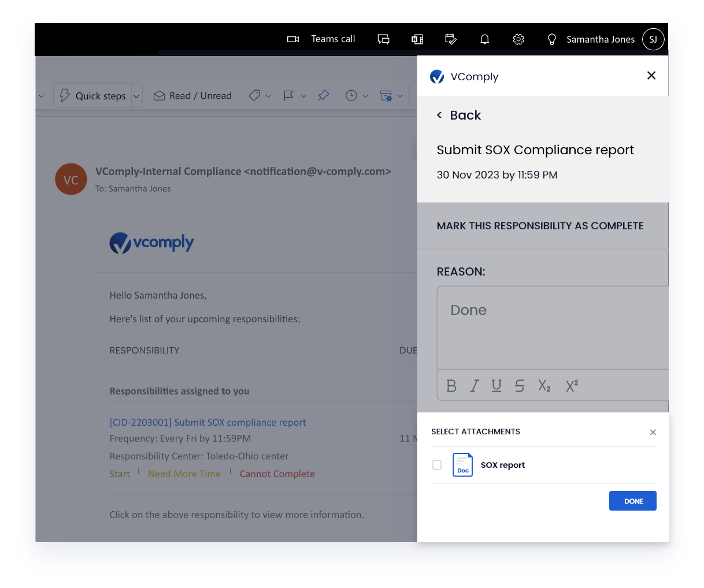Screen dimensions: 704x588
Task: Pin the message with pin icon
Action: click(324, 96)
